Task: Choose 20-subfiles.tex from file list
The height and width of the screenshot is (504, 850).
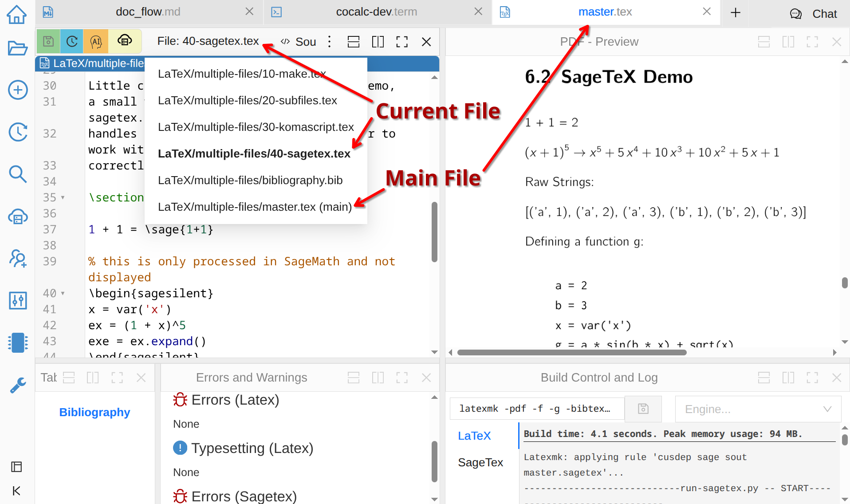Action: (256, 101)
